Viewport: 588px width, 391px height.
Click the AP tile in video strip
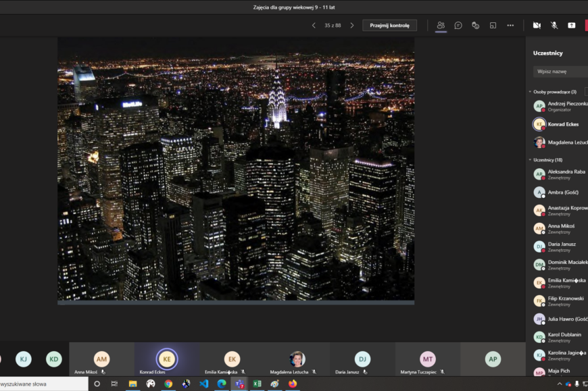pos(493,359)
